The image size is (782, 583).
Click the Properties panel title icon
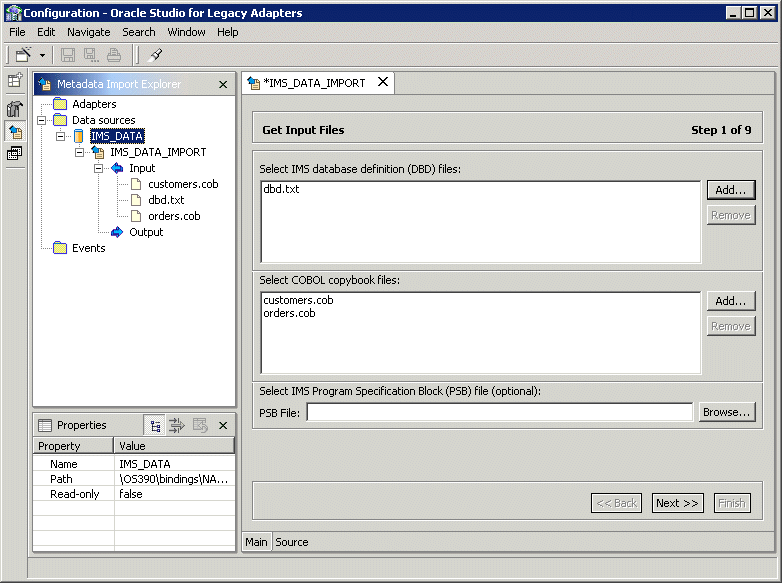click(x=45, y=425)
